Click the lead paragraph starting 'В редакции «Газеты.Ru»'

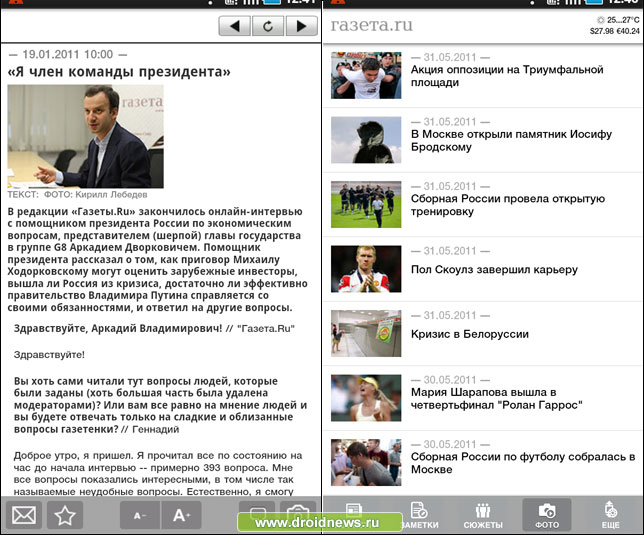[x=157, y=259]
